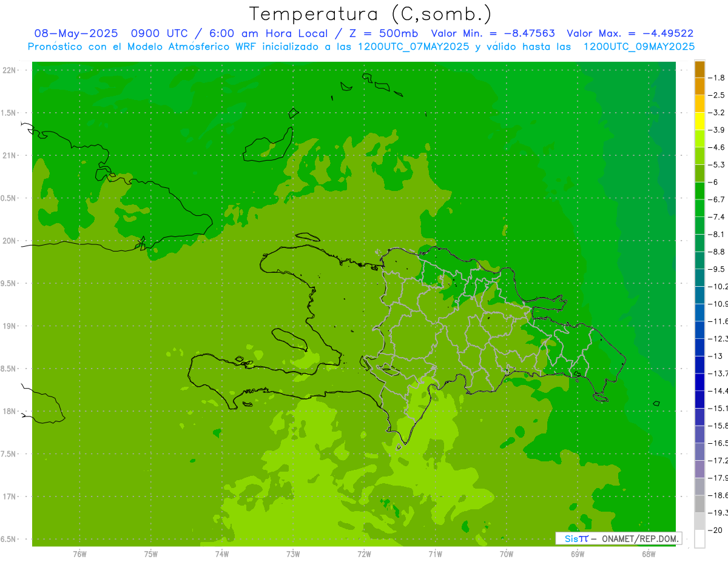The width and height of the screenshot is (728, 562).
Task: Click the "-7.4" colorbar label
Action: (716, 217)
